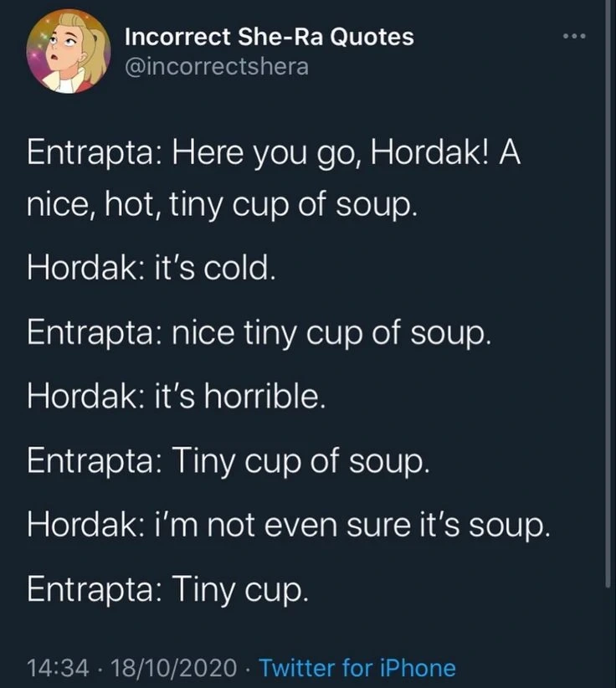
Task: Click the word "Quotes" in the account name
Action: tap(371, 37)
